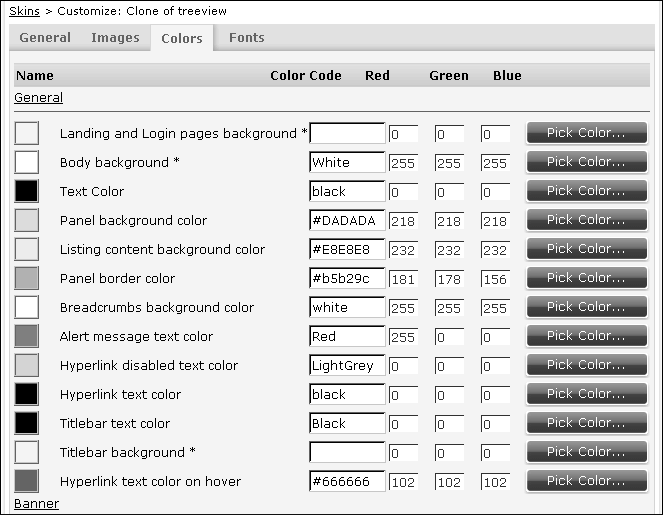The height and width of the screenshot is (515, 663).
Task: Click the Red value field for Alert message
Action: pos(404,337)
